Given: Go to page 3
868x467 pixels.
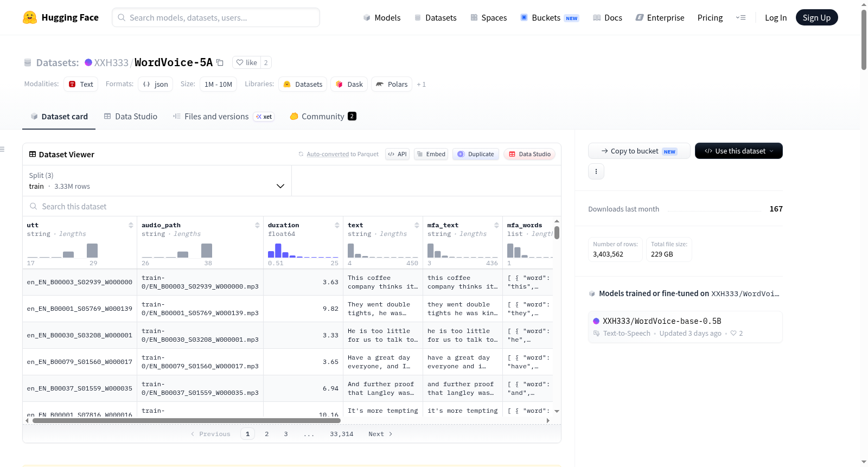Looking at the screenshot, I should click(x=286, y=434).
